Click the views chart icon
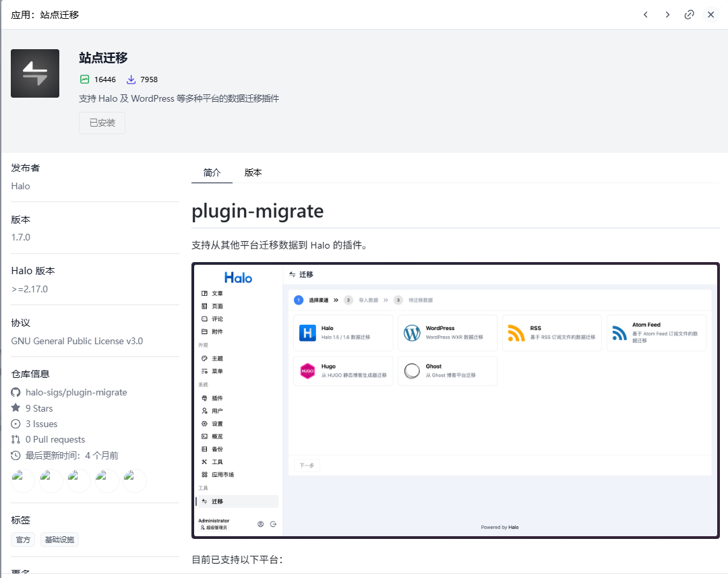The width and height of the screenshot is (728, 578). tap(84, 79)
